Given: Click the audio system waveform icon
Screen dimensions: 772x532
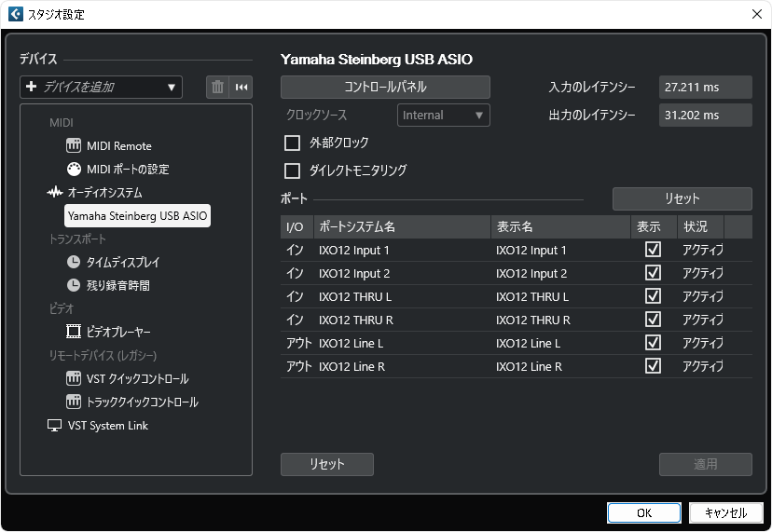Looking at the screenshot, I should point(55,192).
